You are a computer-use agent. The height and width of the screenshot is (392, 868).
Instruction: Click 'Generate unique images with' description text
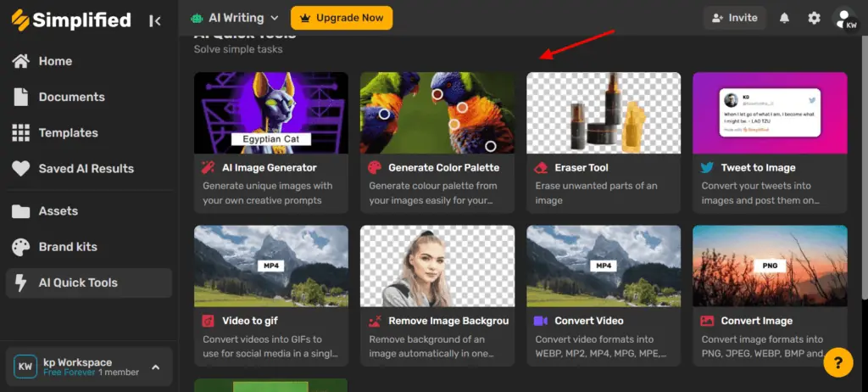267,186
